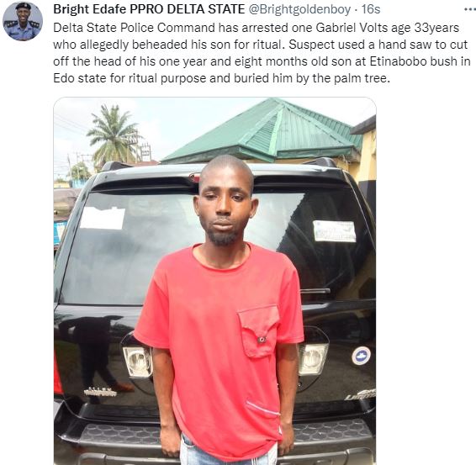The width and height of the screenshot is (476, 465).
Task: Click the palm tree in the photo
Action: pyautogui.click(x=113, y=135)
